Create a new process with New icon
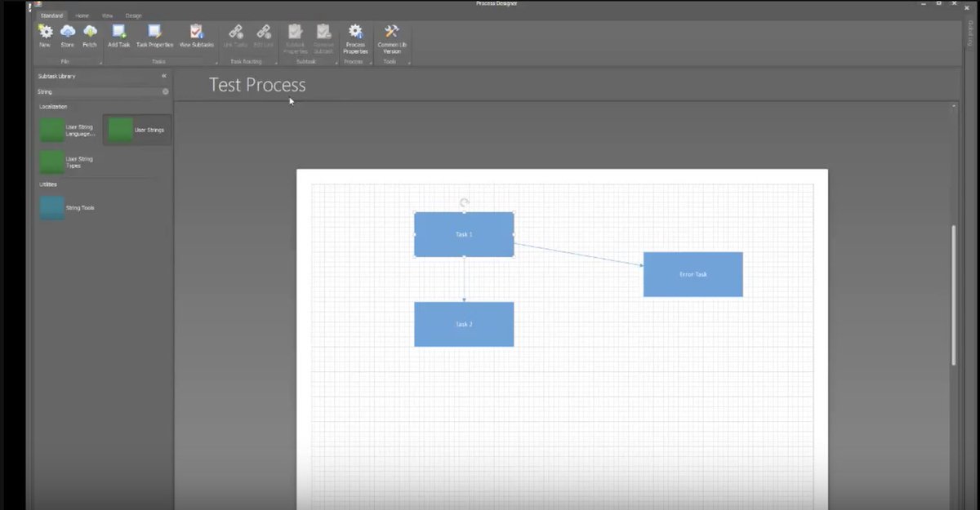The height and width of the screenshot is (510, 980). tap(45, 31)
